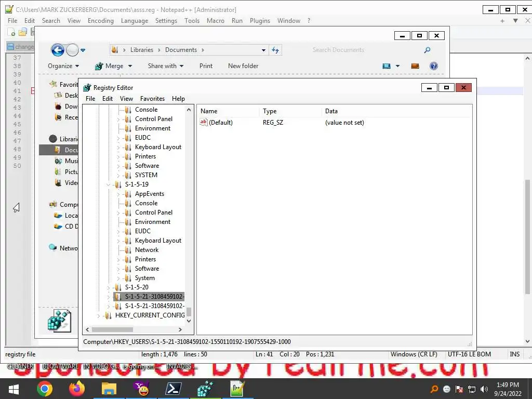This screenshot has height=399, width=532.
Task: Expand Keyboard Layout under S-1-5-19
Action: [118, 241]
